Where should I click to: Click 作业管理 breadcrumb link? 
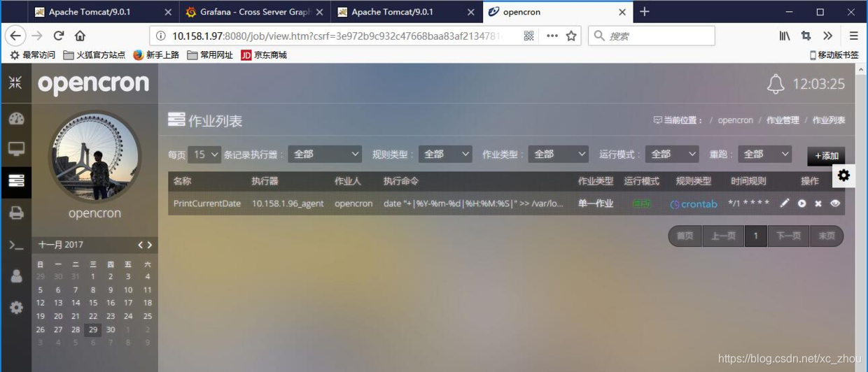[783, 120]
